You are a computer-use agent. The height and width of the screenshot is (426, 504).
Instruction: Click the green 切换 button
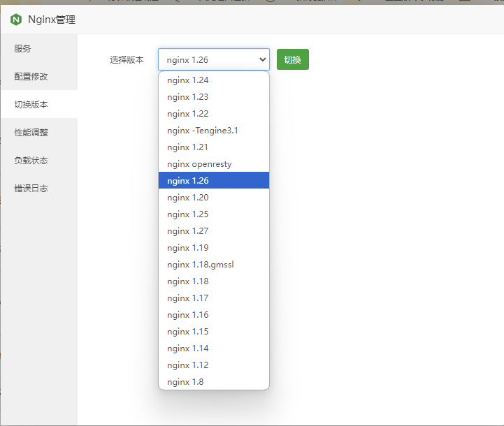click(292, 59)
